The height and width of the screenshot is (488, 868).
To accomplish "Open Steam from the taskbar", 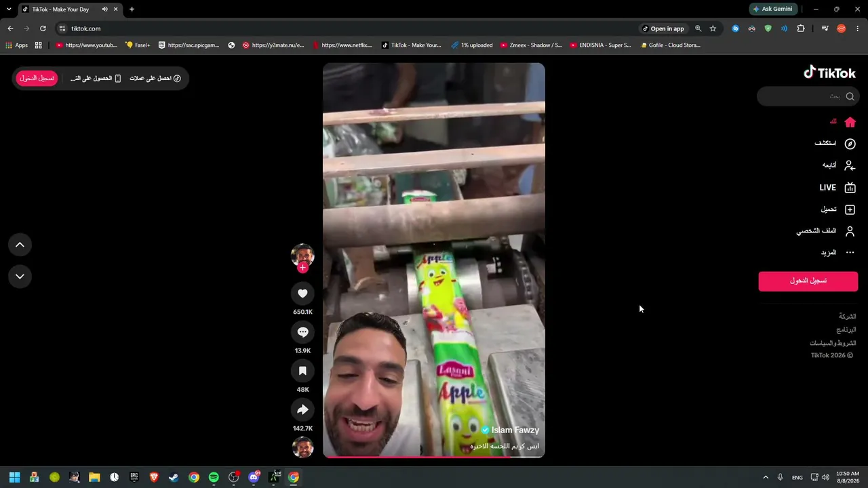I will point(174,477).
